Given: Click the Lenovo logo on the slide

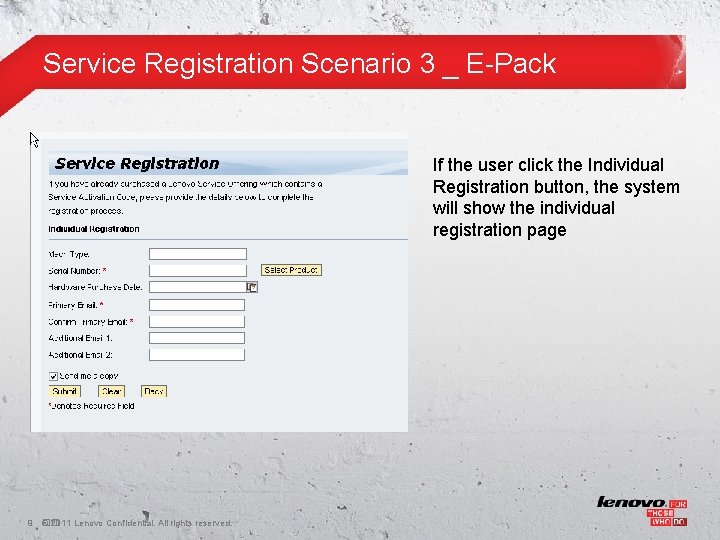Looking at the screenshot, I should [x=641, y=511].
